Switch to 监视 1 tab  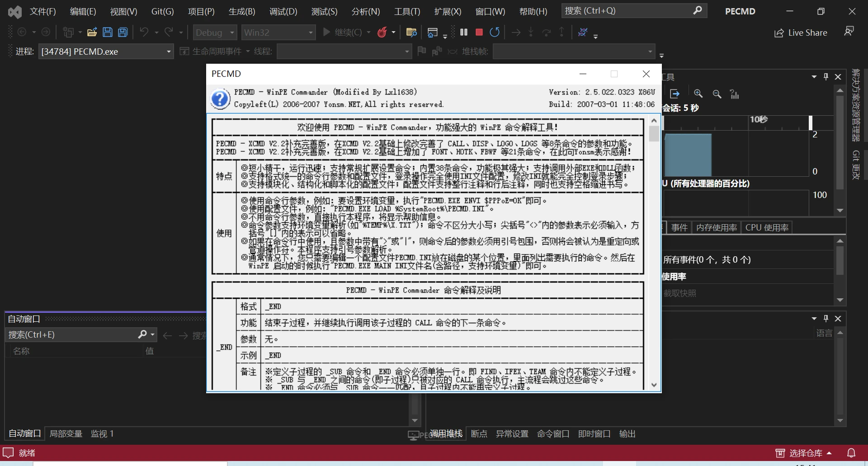pyautogui.click(x=102, y=433)
